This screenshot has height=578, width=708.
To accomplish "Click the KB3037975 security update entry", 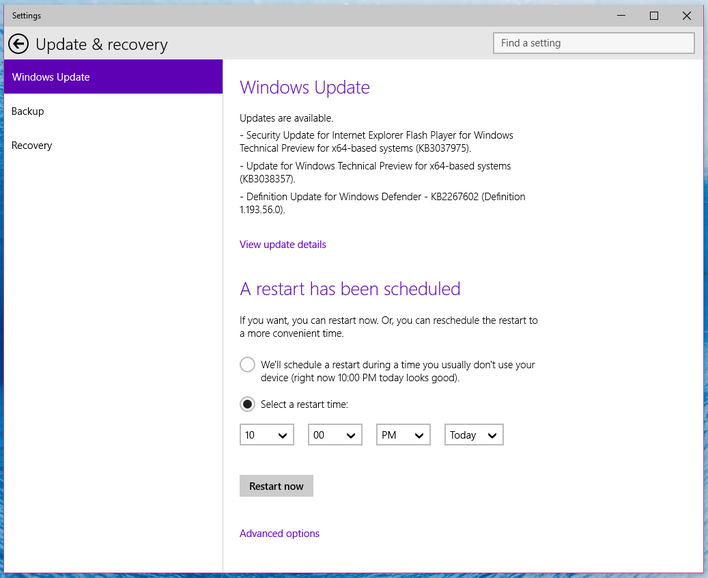I will point(376,142).
